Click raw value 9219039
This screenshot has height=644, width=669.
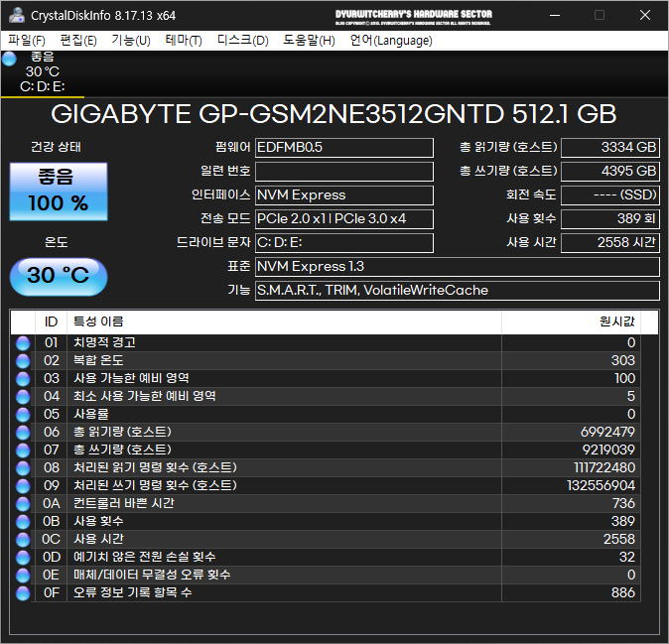coord(608,450)
